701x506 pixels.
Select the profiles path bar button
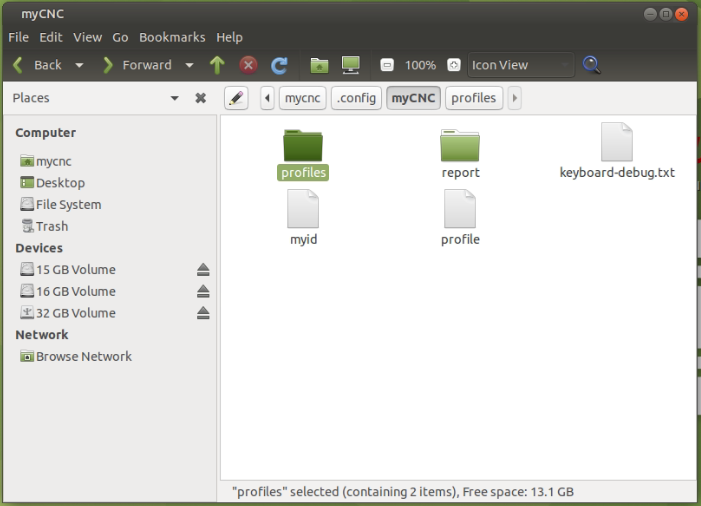click(x=473, y=98)
